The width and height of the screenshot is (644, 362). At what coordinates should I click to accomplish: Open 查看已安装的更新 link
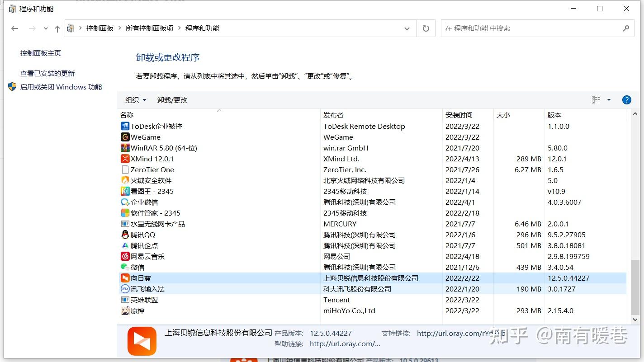pyautogui.click(x=47, y=73)
